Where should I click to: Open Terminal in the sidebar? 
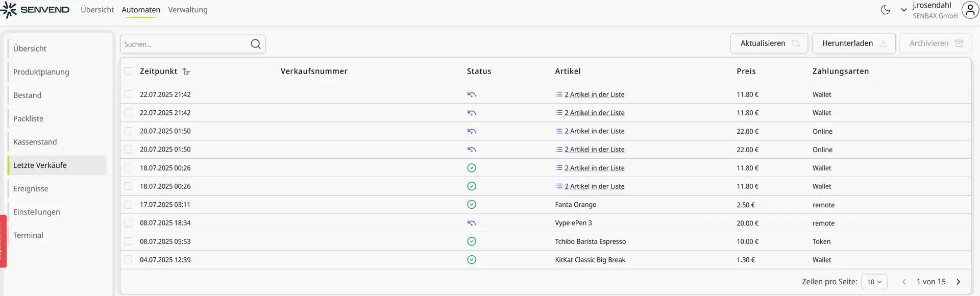(x=57, y=235)
